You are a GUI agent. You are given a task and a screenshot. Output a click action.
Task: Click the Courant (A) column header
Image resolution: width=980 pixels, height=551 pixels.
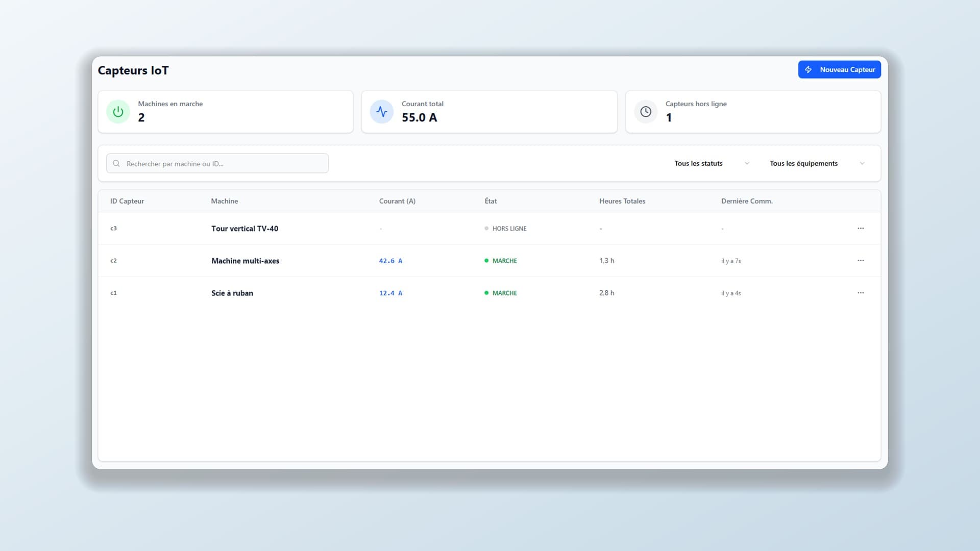pos(397,201)
